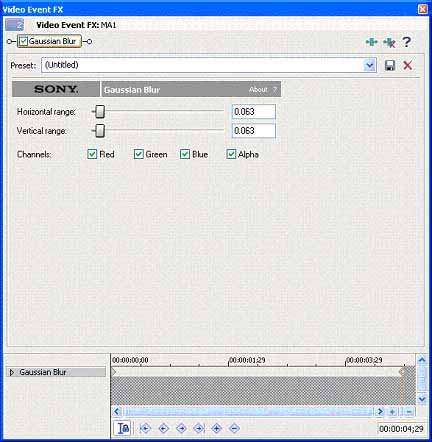
Task: Create keyframe with plus diamond
Action: point(217,428)
